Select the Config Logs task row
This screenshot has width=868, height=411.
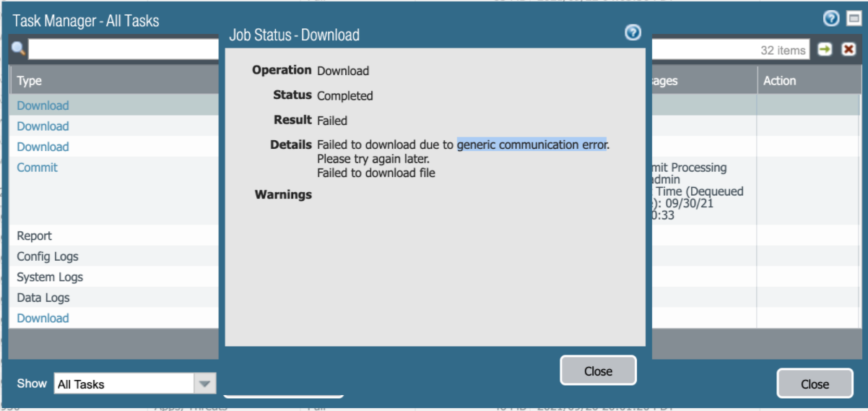tap(48, 256)
